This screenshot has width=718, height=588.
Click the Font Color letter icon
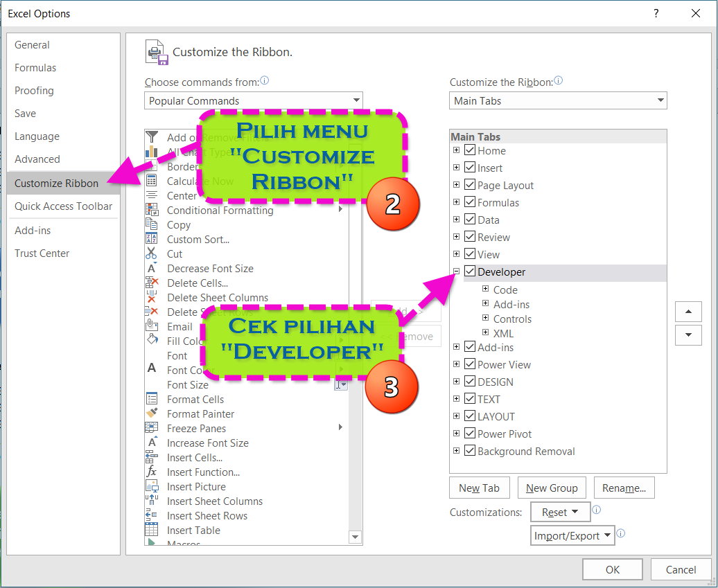152,369
